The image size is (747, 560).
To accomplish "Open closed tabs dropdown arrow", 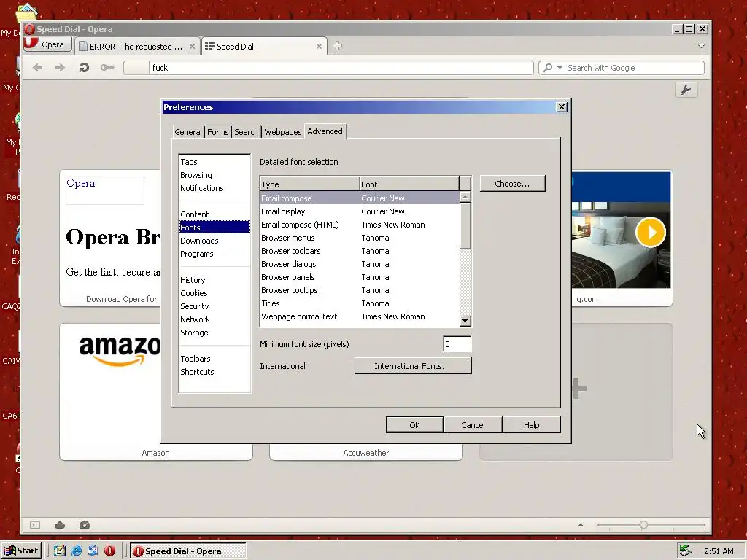I will point(701,46).
